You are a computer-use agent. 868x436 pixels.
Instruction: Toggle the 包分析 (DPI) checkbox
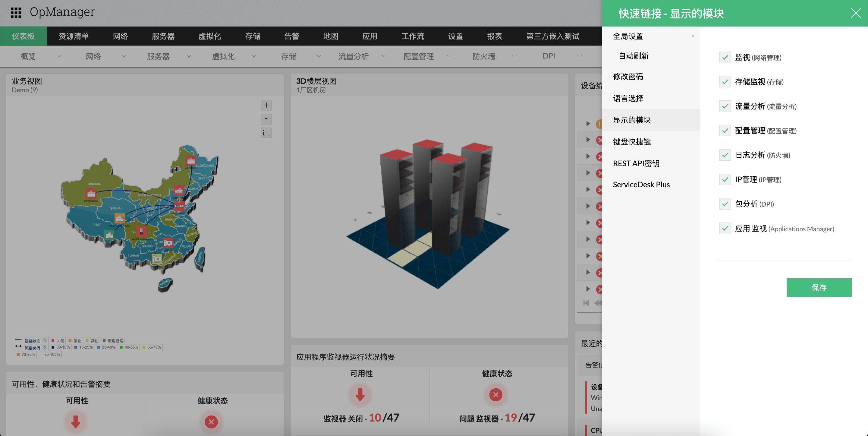click(x=725, y=204)
